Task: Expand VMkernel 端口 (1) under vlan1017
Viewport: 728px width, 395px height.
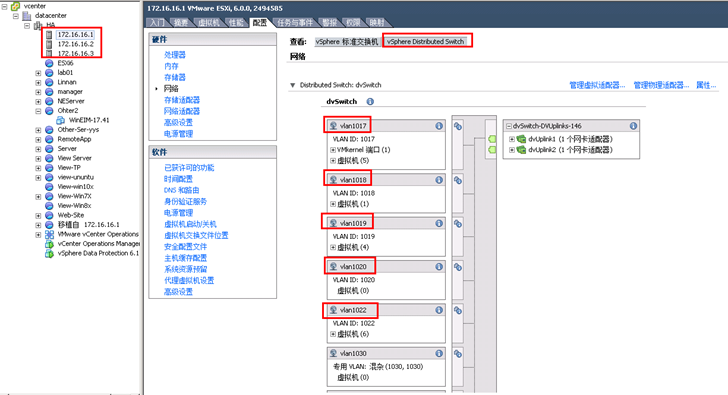Action: click(333, 150)
